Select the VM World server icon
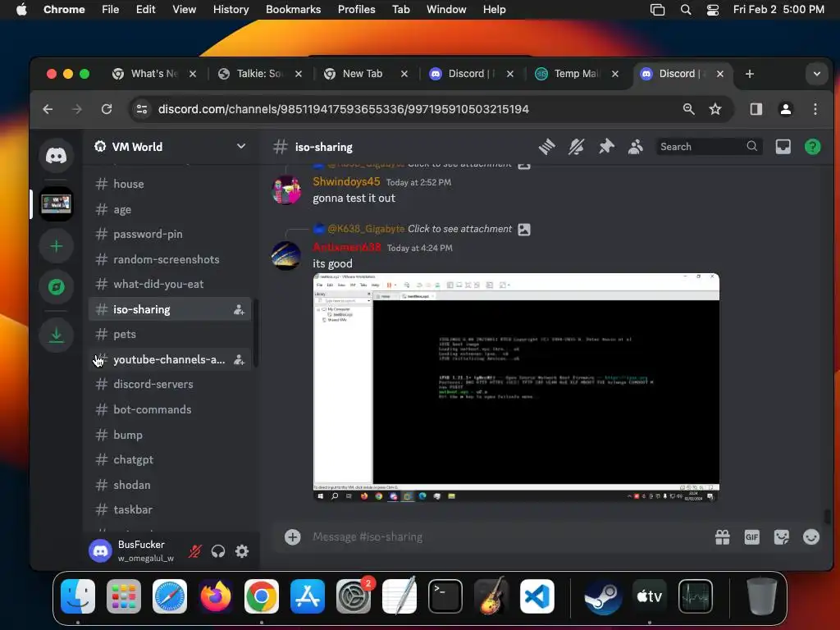 point(57,203)
